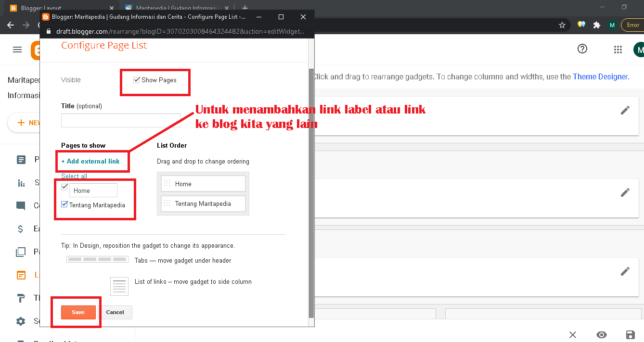
Task: Open the Theme Designer link
Action: tap(600, 76)
